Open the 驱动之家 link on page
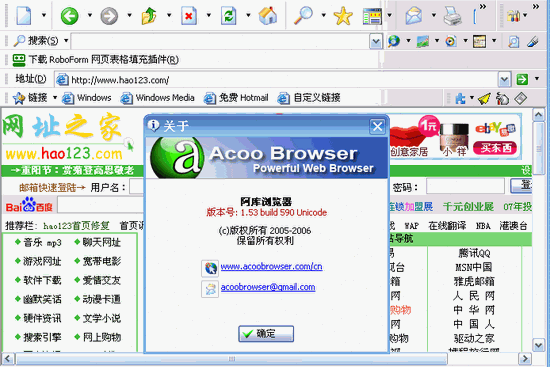The height and width of the screenshot is (367, 551). [x=474, y=338]
